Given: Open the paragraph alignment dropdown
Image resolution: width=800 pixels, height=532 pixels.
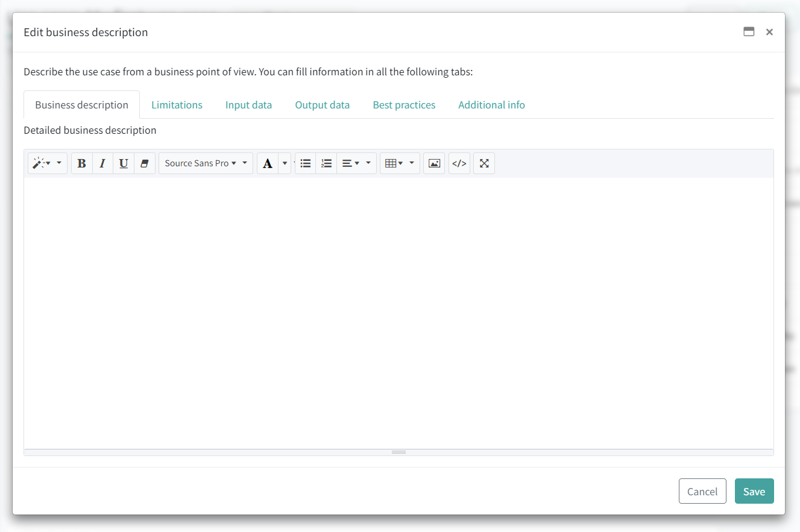Looking at the screenshot, I should [356, 163].
